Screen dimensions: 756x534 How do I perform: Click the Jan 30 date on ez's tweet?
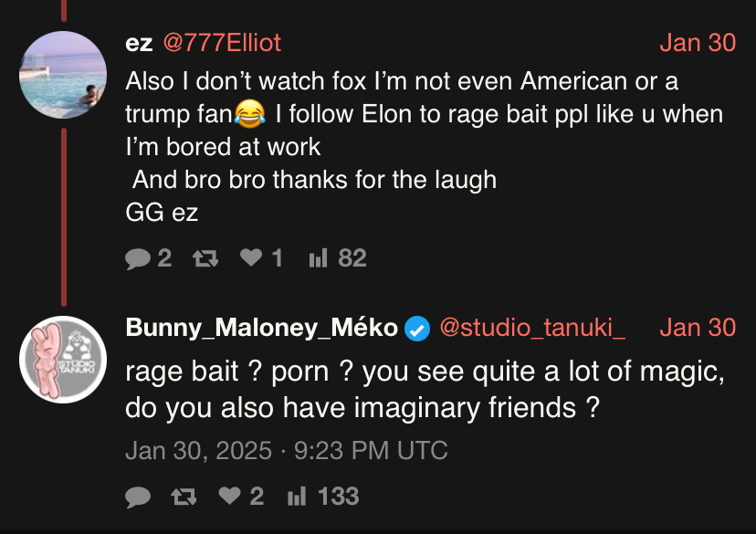697,43
